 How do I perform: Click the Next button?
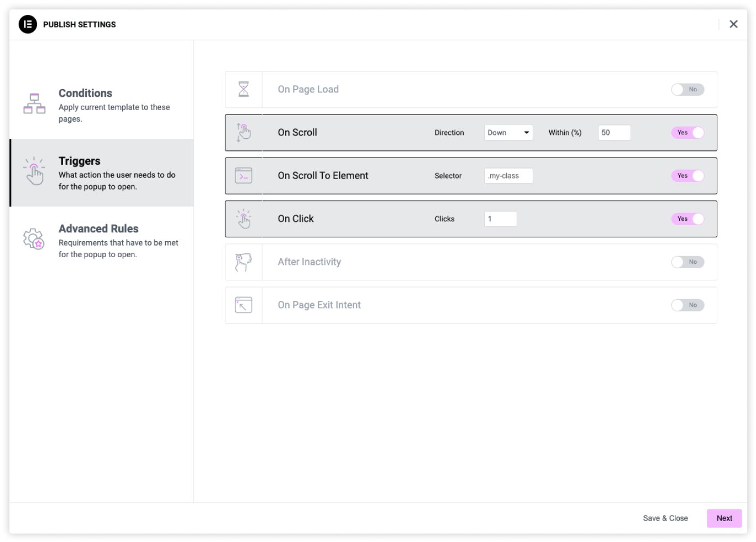pyautogui.click(x=724, y=518)
